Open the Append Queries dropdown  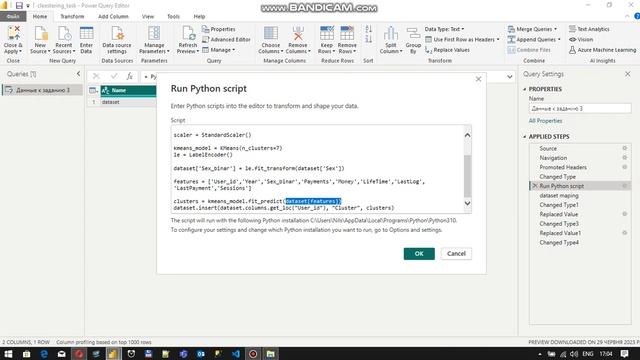(534, 40)
